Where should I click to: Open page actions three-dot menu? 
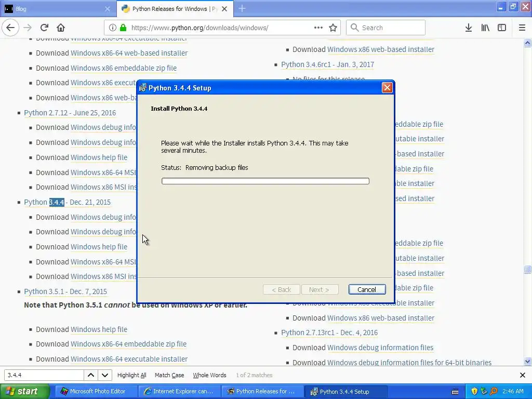(x=318, y=28)
